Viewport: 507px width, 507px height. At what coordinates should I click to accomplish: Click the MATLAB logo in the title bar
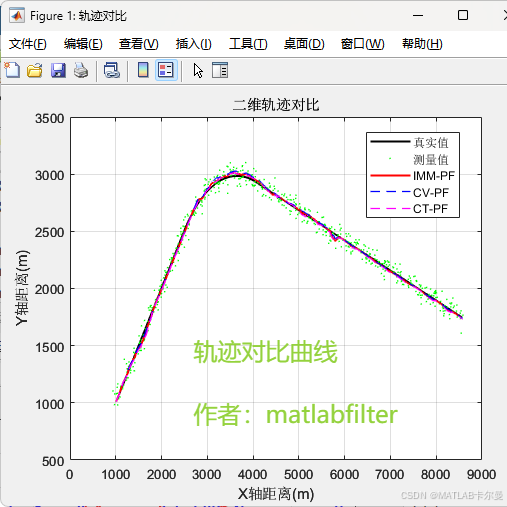click(17, 16)
